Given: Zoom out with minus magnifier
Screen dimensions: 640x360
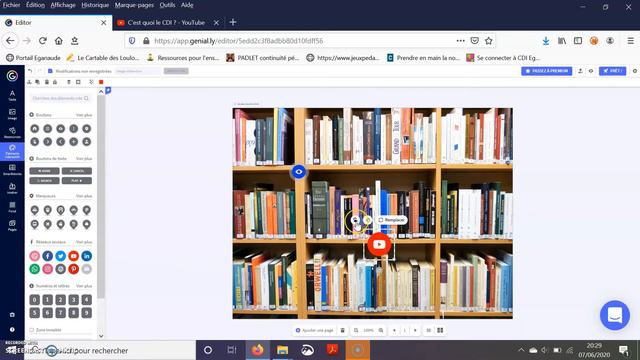Looking at the screenshot, I should pos(356,330).
